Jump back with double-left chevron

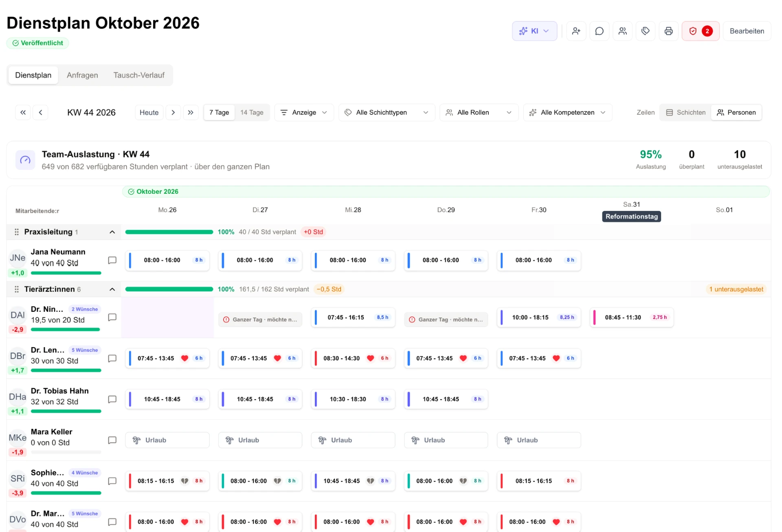pyautogui.click(x=23, y=112)
